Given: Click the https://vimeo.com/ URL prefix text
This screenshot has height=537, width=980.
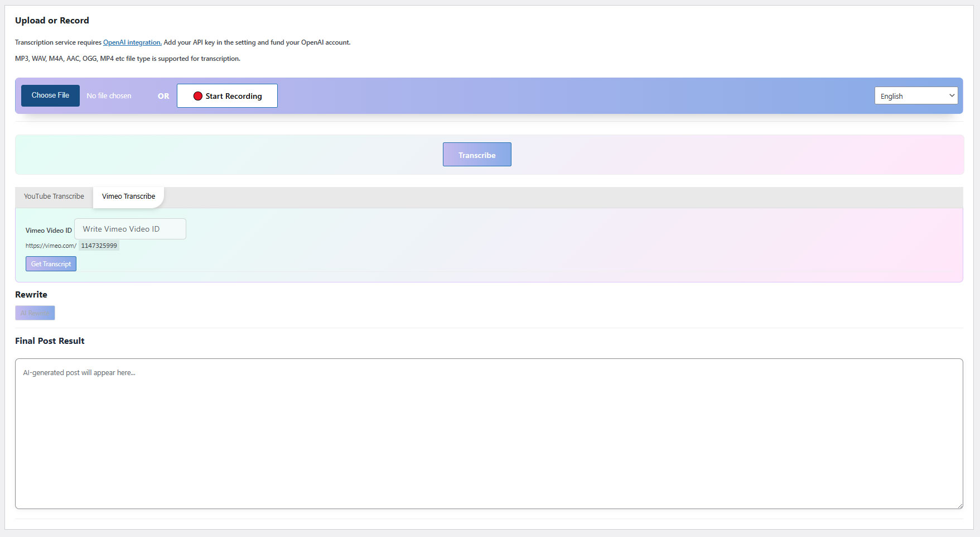Looking at the screenshot, I should click(x=51, y=246).
